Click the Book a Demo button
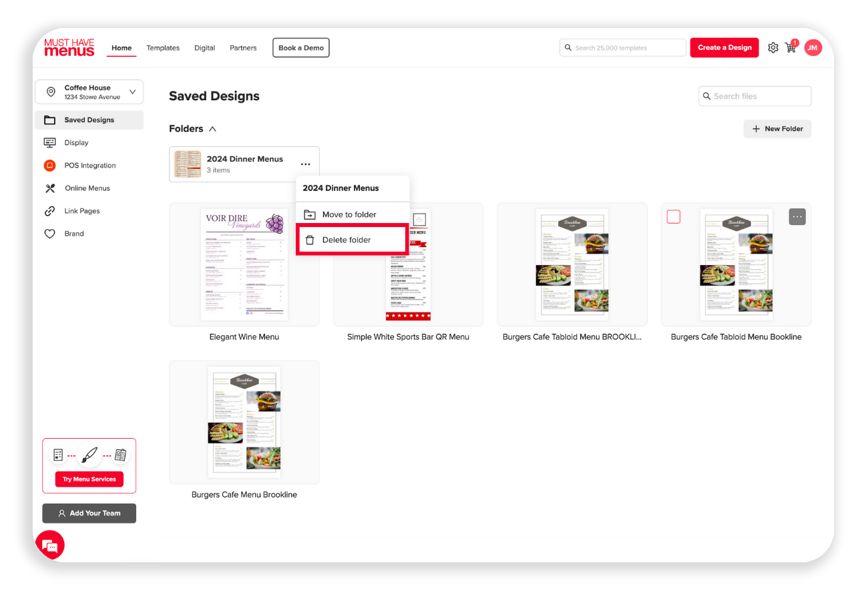The image size is (868, 601). point(301,48)
